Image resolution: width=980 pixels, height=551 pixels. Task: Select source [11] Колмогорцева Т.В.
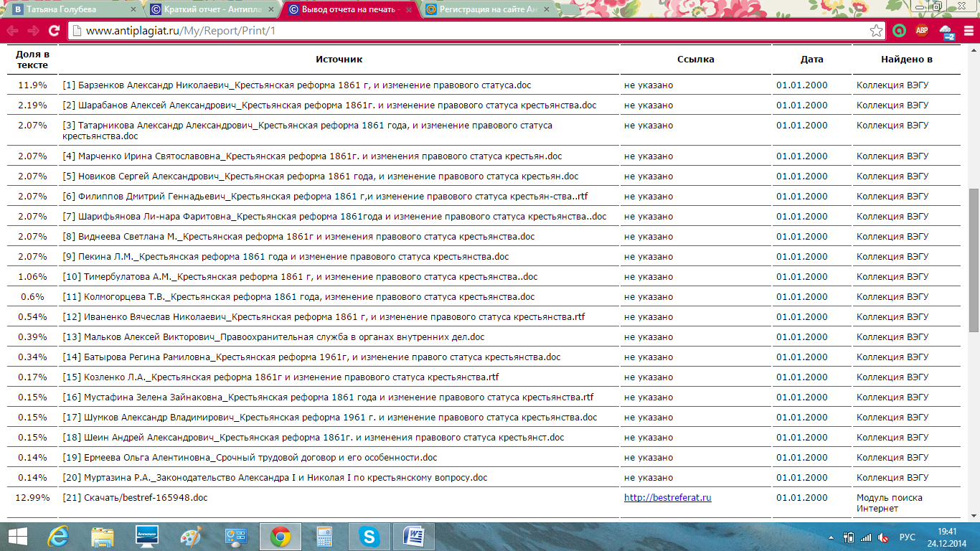[x=298, y=296]
